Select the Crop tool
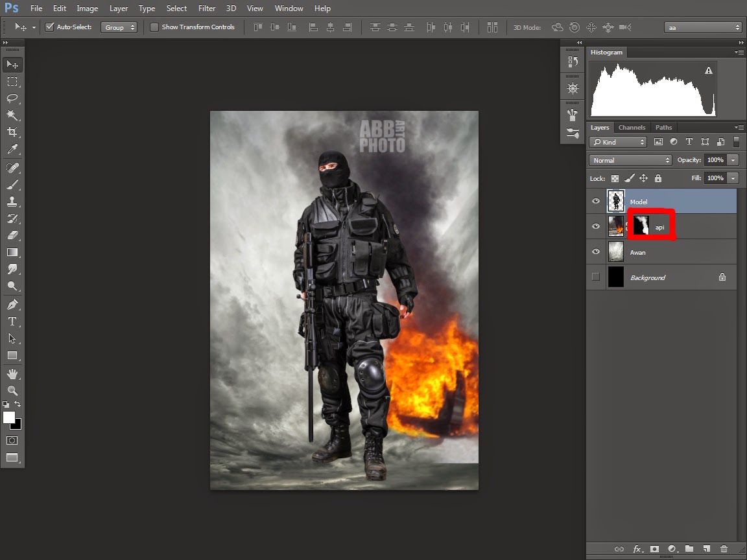The width and height of the screenshot is (747, 560). click(x=12, y=132)
